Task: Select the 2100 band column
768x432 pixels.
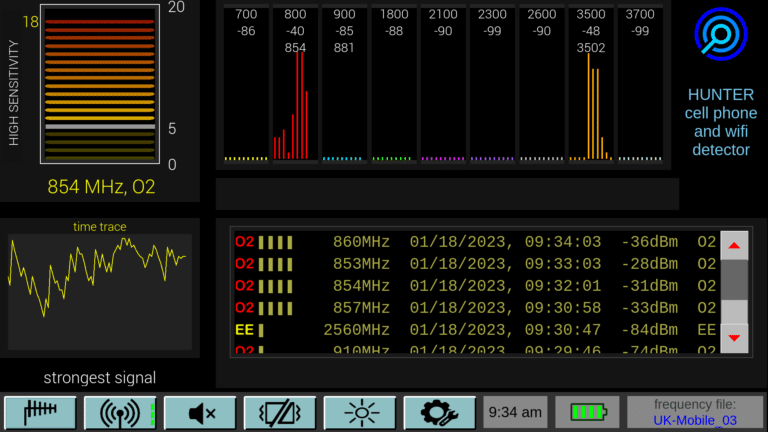Action: point(443,83)
